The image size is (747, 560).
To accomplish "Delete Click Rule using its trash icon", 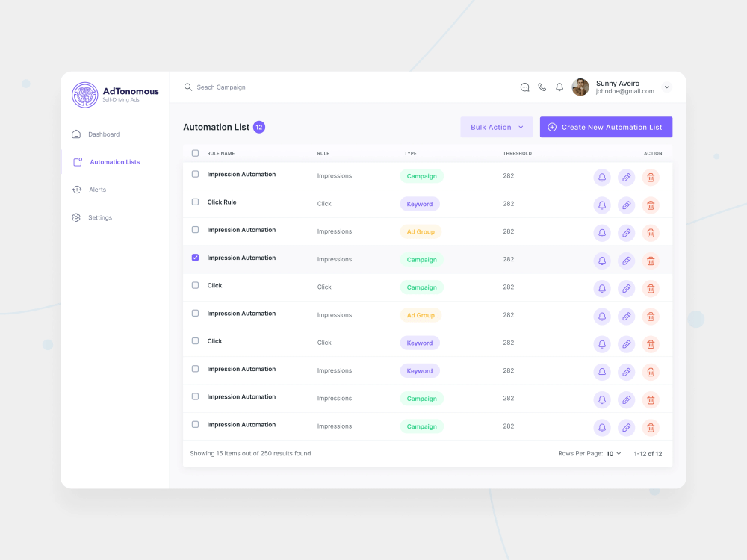I will tap(651, 205).
